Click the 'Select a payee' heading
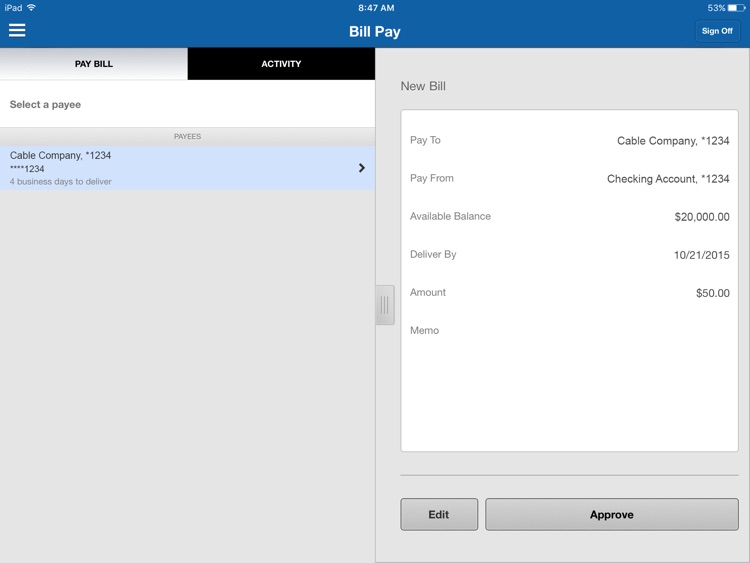Screen dimensions: 750x563 [x=45, y=104]
